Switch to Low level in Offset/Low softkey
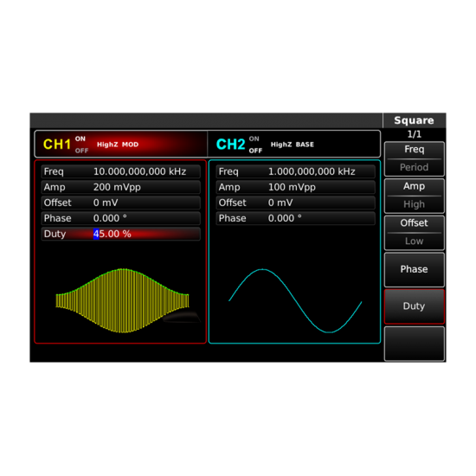476x476 pixels. coord(414,241)
